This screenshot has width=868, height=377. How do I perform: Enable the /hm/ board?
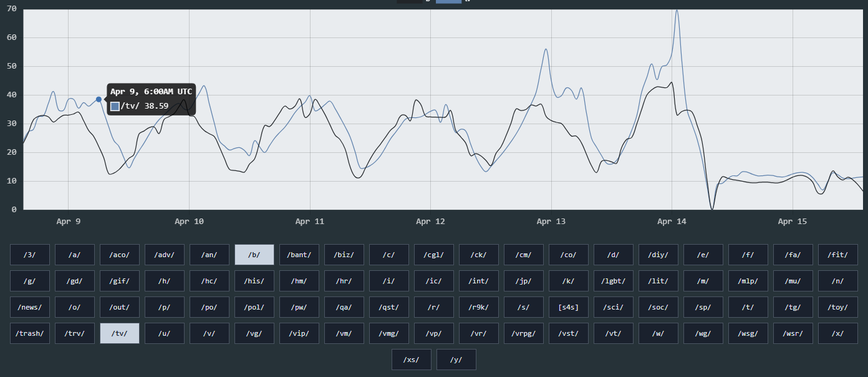point(299,281)
